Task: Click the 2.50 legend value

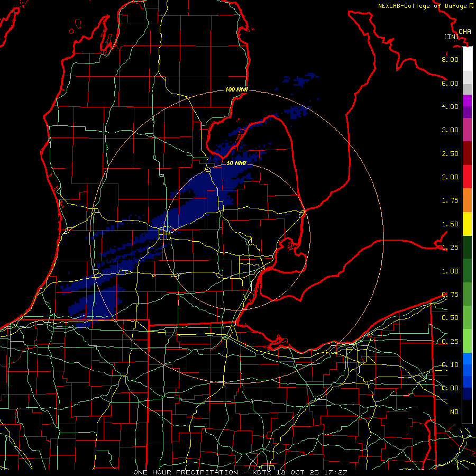Action: point(450,153)
